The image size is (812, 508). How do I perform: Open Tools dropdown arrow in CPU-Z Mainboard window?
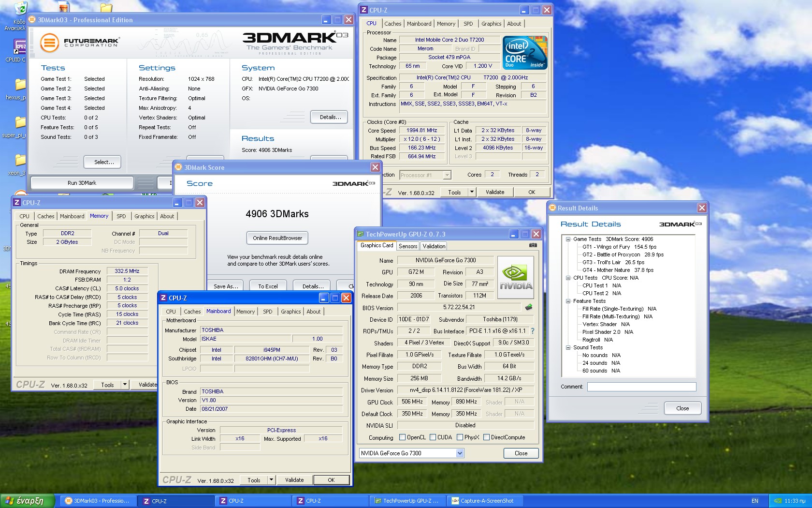(271, 480)
